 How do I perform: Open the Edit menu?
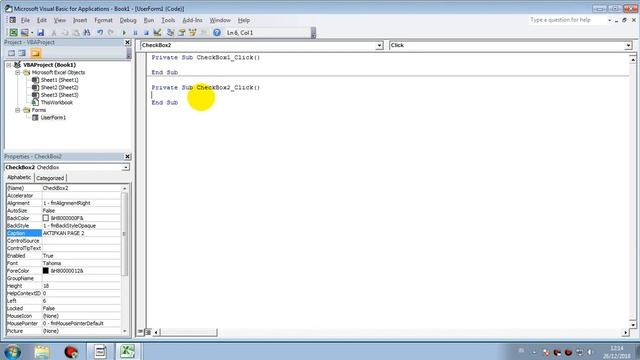tap(42, 20)
